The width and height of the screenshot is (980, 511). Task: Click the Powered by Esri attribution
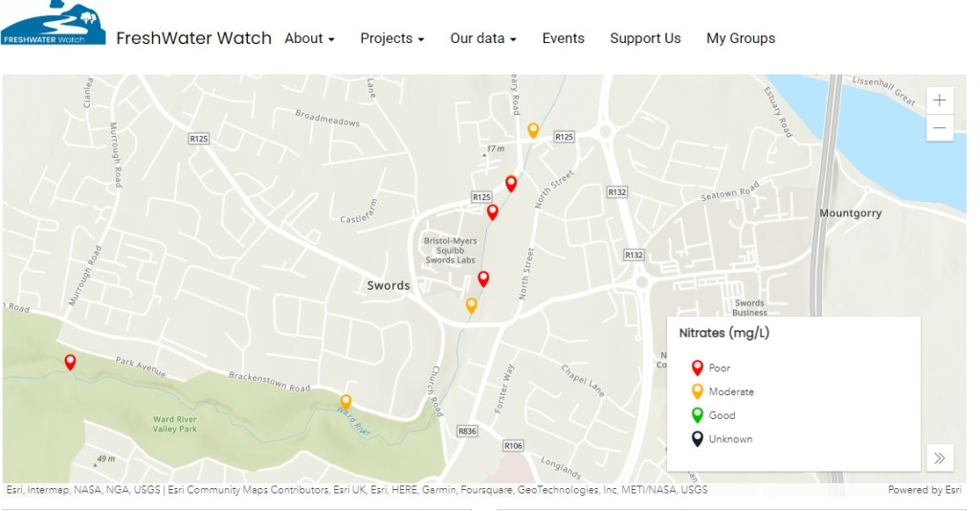point(924,490)
